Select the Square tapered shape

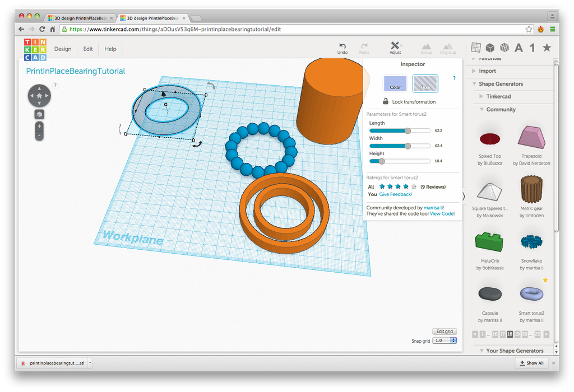[490, 192]
